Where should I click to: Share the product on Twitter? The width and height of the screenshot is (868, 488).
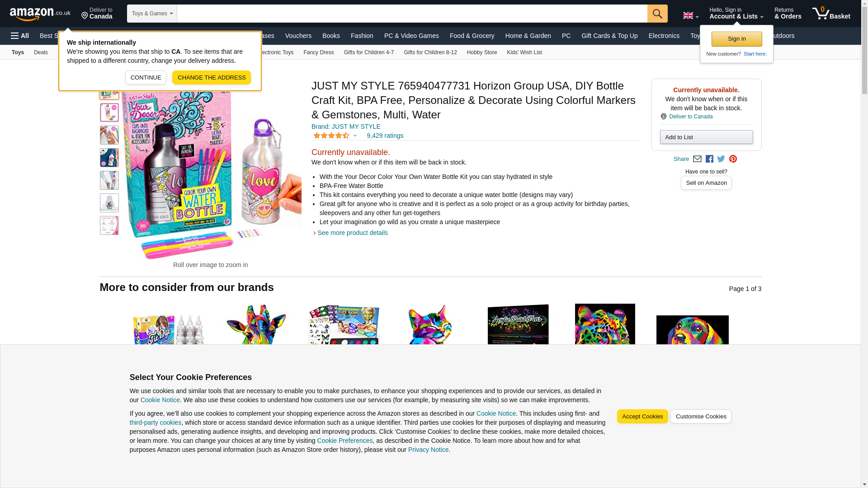tap(721, 159)
